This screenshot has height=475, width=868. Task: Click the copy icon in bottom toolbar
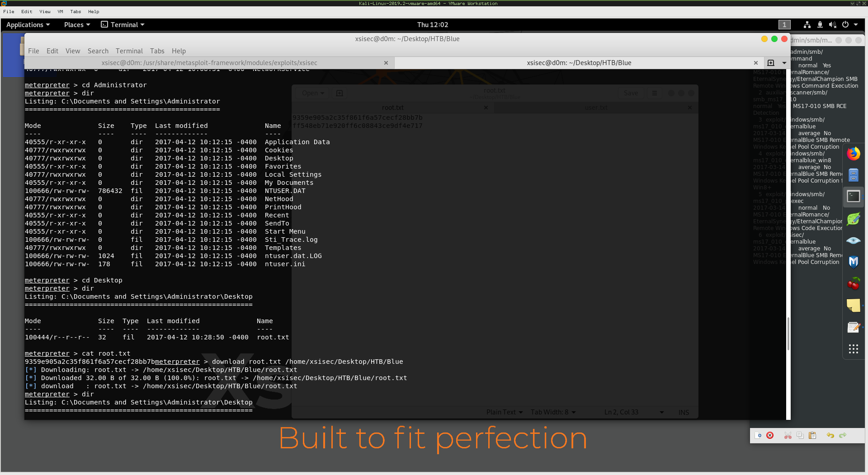tap(800, 436)
